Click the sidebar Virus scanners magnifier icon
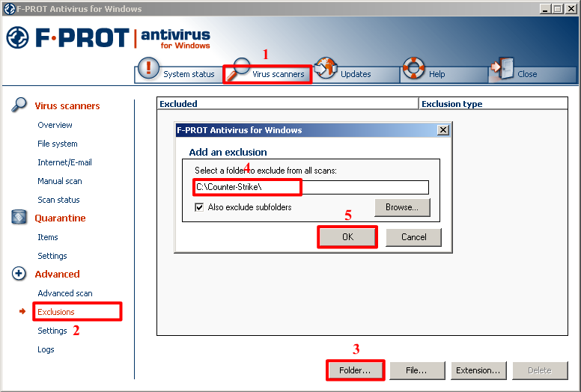This screenshot has width=581, height=392. click(x=19, y=105)
